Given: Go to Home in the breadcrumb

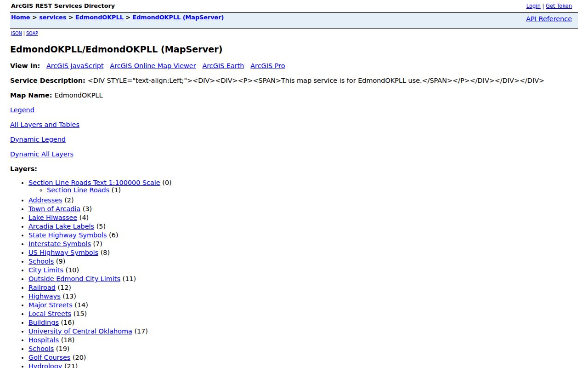Looking at the screenshot, I should coord(21,17).
